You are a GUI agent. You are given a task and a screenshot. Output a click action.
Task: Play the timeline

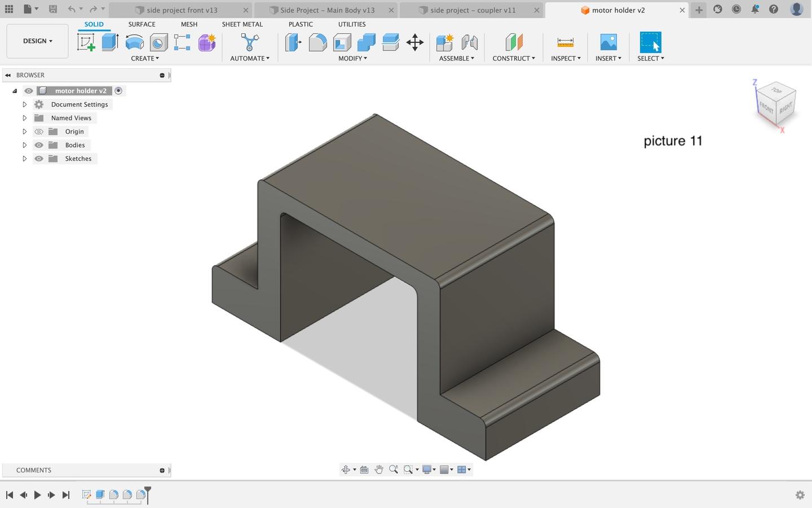[x=37, y=495]
